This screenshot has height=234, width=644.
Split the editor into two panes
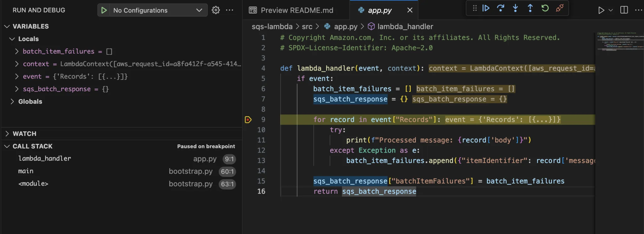pos(624,10)
